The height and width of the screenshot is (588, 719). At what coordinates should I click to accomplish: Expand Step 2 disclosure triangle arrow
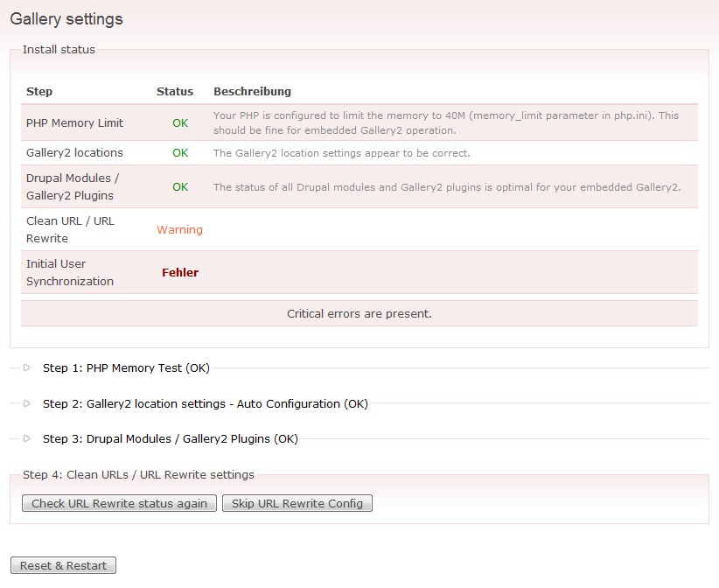(27, 403)
